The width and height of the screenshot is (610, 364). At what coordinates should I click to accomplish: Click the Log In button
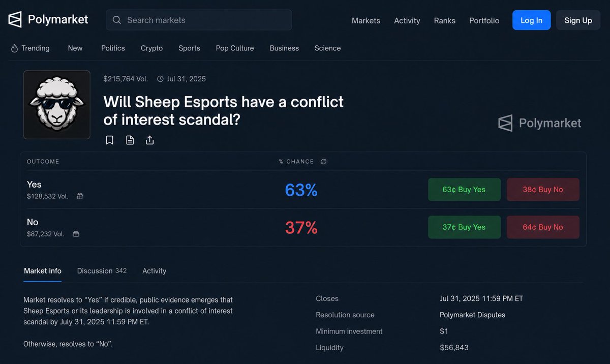point(531,20)
